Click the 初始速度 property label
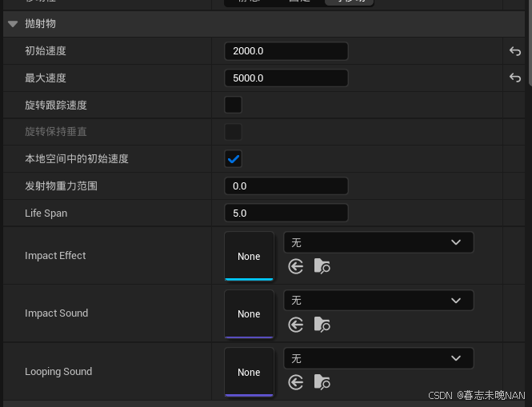The image size is (532, 407). tap(46, 51)
